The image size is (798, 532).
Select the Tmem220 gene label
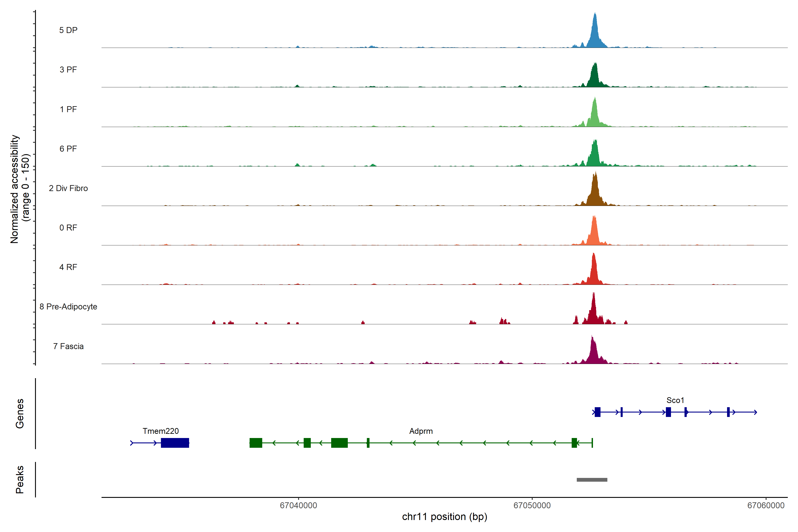[x=160, y=431]
